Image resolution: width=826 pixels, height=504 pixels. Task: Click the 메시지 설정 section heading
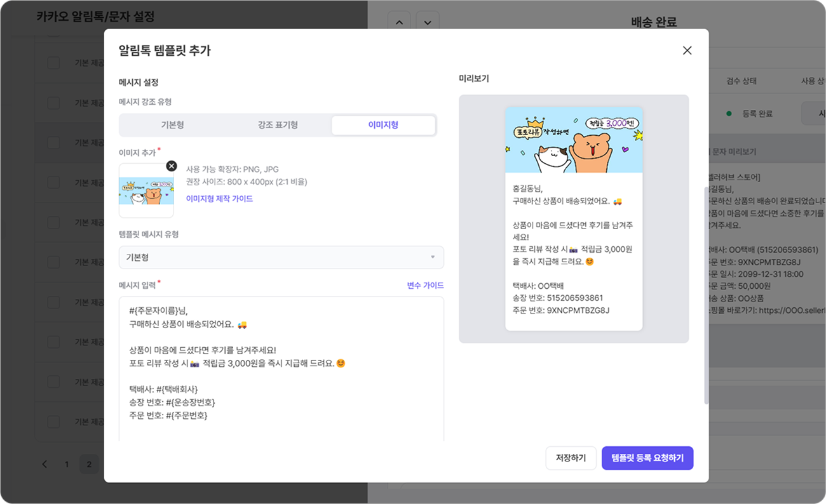(139, 83)
